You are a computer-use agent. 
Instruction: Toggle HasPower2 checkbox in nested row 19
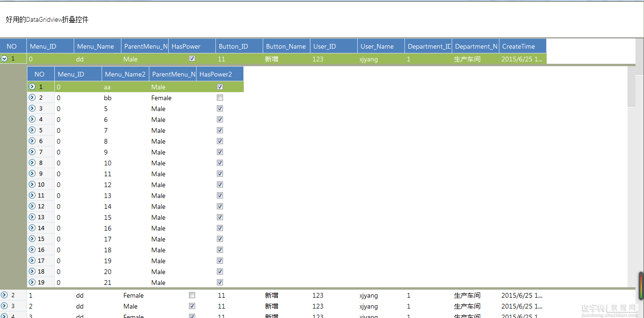click(220, 283)
